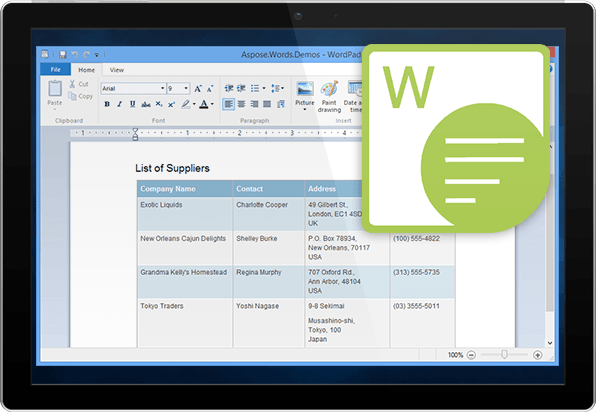596x412 pixels.
Task: Click the zoom out minus button
Action: tap(471, 355)
